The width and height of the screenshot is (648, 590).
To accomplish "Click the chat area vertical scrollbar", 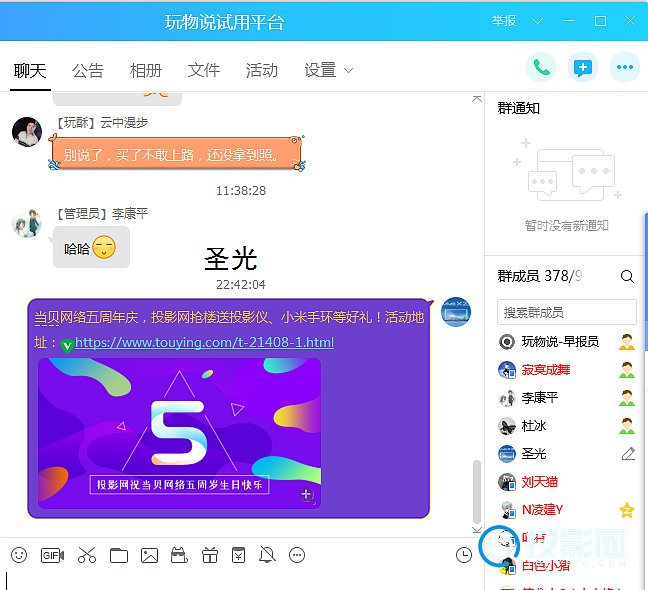I will pos(477,490).
